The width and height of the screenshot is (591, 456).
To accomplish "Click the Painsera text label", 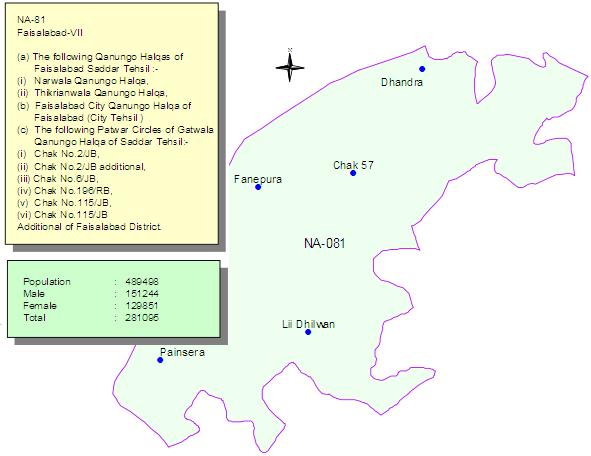I will click(182, 352).
